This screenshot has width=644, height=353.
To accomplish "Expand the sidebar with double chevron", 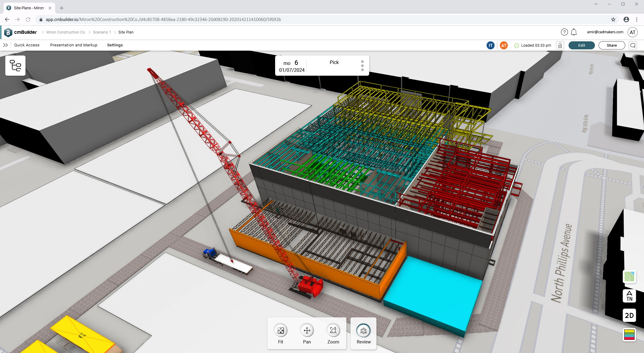I will coord(5,45).
